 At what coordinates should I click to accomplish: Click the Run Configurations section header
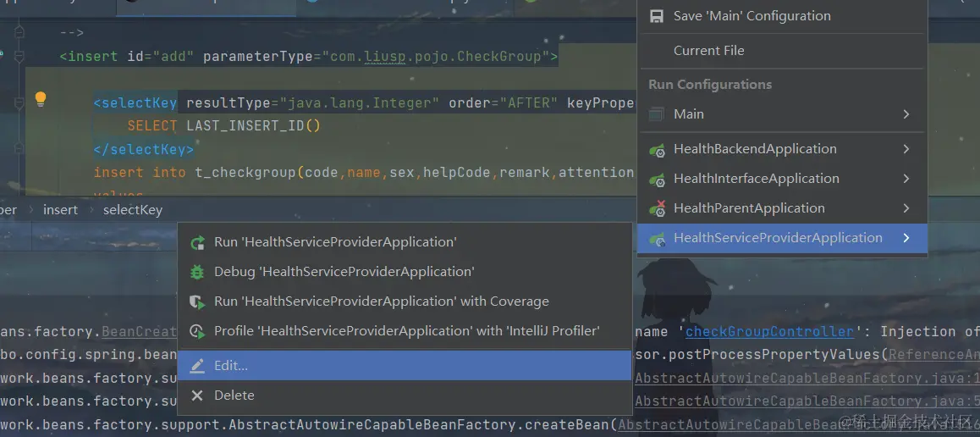coord(710,85)
